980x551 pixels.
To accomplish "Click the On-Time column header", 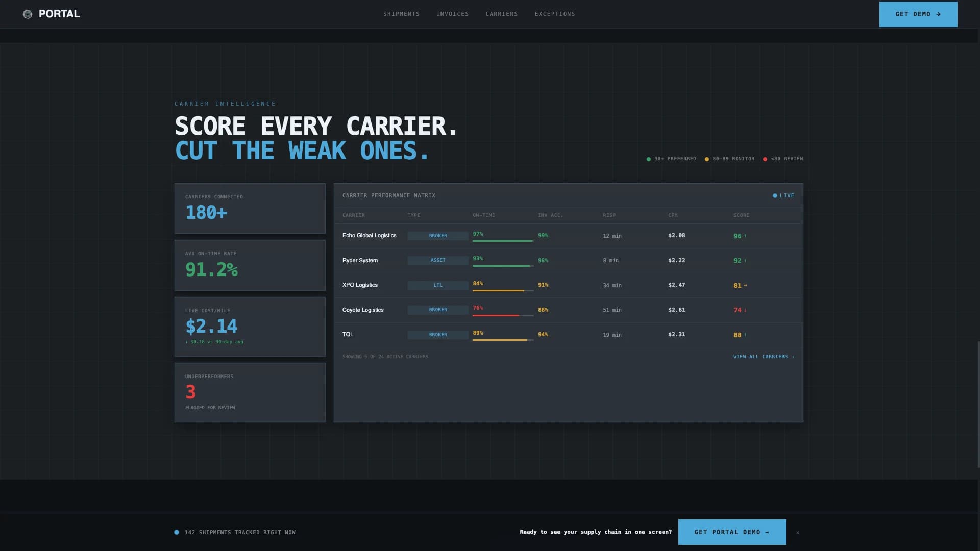I will click(483, 215).
